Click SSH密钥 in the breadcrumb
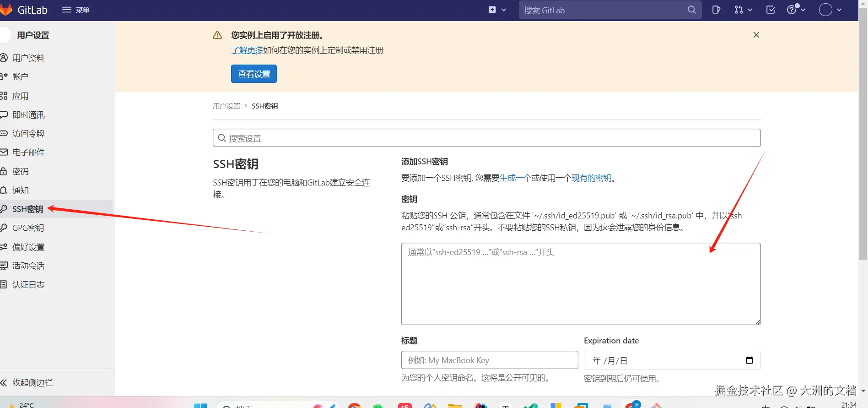Screen dimensions: 868x408 (264, 106)
